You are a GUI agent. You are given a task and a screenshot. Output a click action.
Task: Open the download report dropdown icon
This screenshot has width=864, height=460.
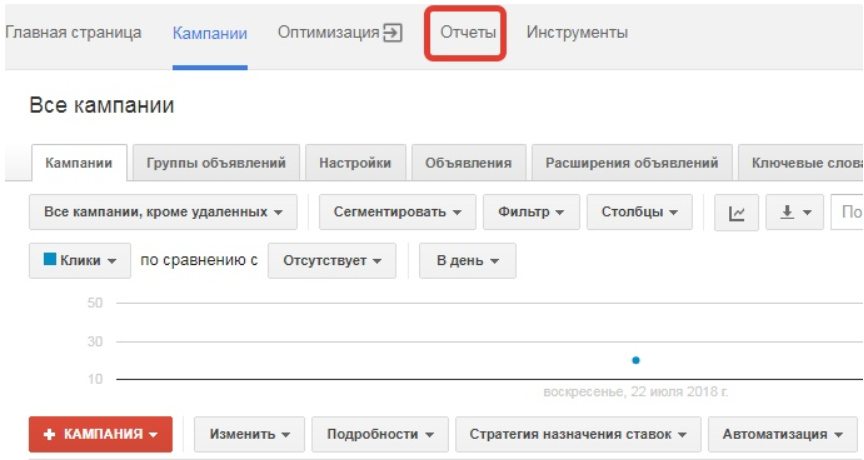click(x=795, y=213)
